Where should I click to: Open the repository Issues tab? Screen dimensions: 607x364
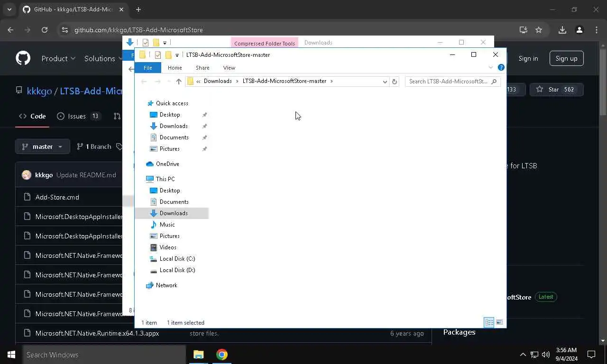coord(79,116)
